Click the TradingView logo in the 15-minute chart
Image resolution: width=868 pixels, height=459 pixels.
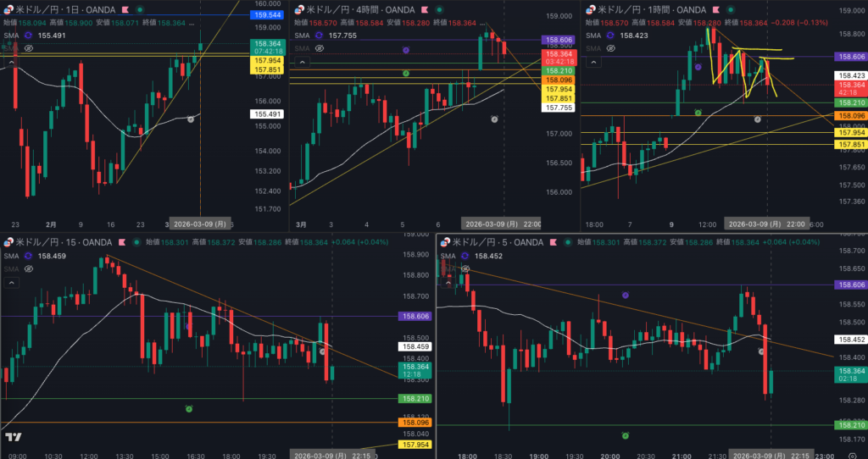pyautogui.click(x=14, y=437)
